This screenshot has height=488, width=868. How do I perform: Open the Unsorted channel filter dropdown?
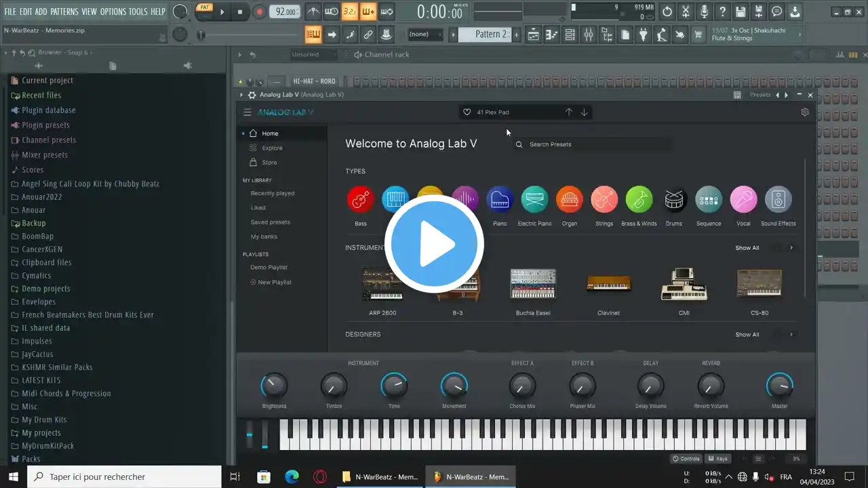(313, 55)
